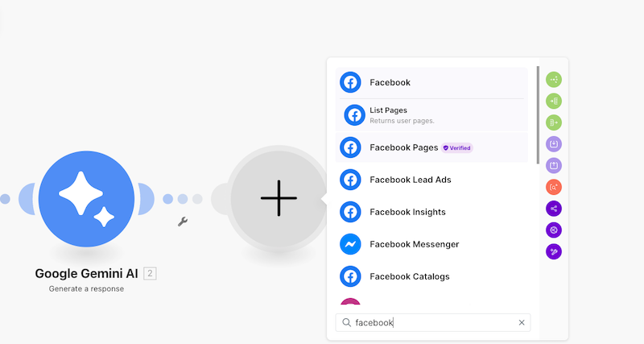This screenshot has height=344, width=644.
Task: Click the dark purple share icon
Action: click(554, 209)
